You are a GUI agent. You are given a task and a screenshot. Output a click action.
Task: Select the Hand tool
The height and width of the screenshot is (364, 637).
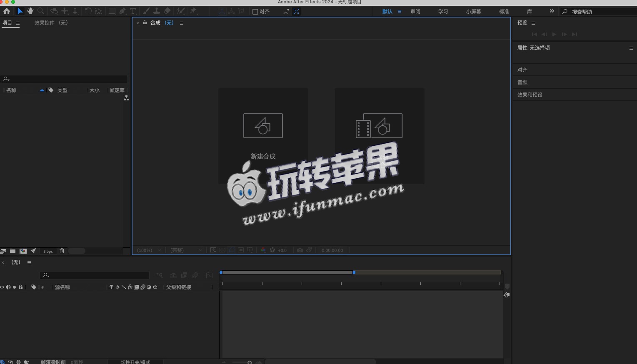[30, 11]
